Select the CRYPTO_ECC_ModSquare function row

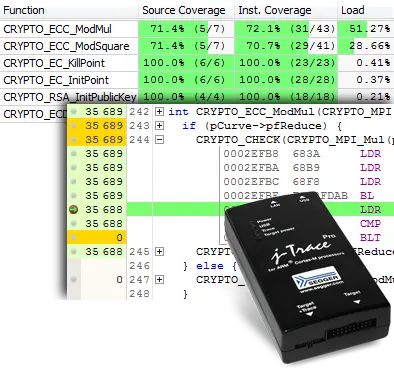pos(197,46)
